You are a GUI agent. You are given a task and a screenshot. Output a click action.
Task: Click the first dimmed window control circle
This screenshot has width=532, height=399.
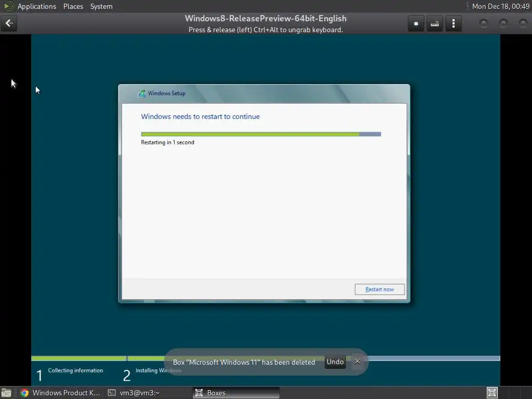[x=484, y=23]
